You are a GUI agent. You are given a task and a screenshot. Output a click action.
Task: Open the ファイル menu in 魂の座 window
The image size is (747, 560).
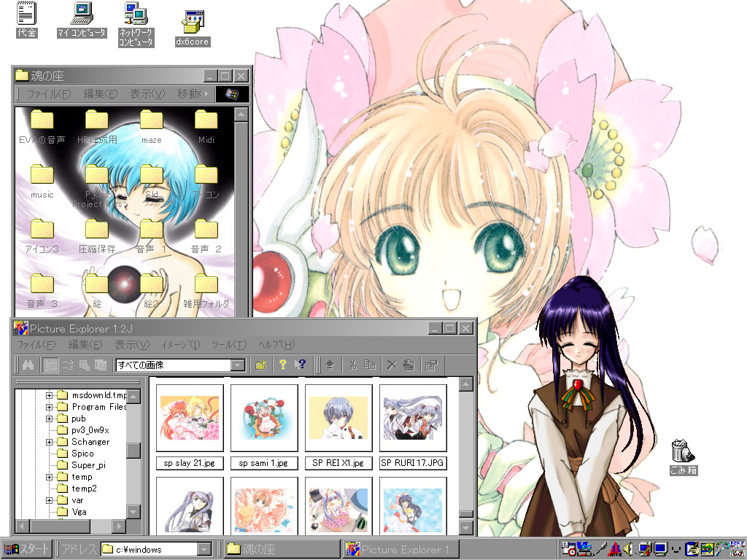tap(48, 94)
